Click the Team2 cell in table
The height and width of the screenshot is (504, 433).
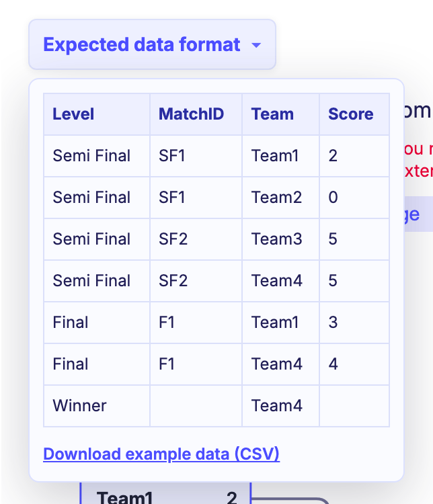(280, 198)
